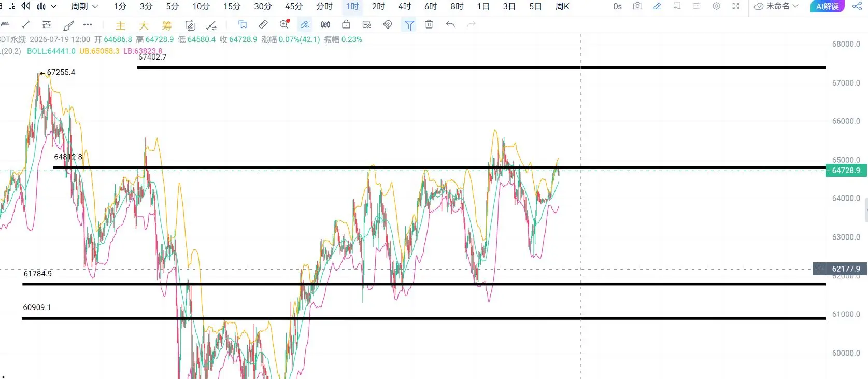Select the trend line drawing tool
The width and height of the screenshot is (868, 379).
[26, 24]
